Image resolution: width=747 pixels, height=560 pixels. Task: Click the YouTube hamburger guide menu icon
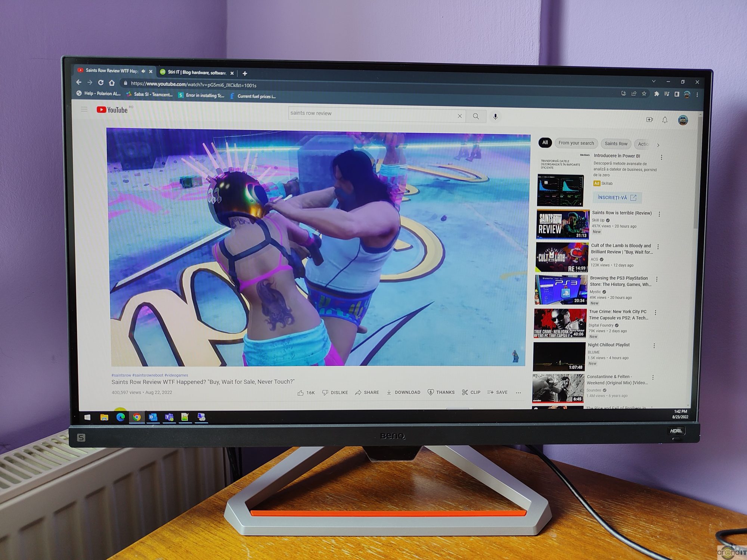point(84,109)
